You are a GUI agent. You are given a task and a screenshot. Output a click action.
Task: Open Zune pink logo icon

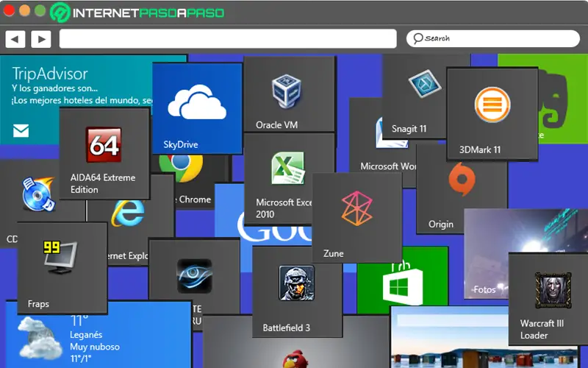[356, 208]
